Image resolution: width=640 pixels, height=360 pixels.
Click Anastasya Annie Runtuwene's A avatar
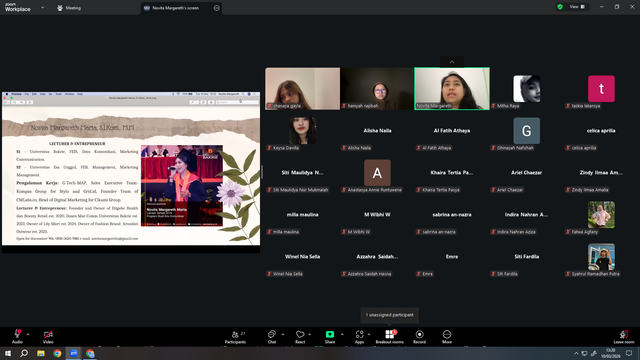click(x=377, y=173)
